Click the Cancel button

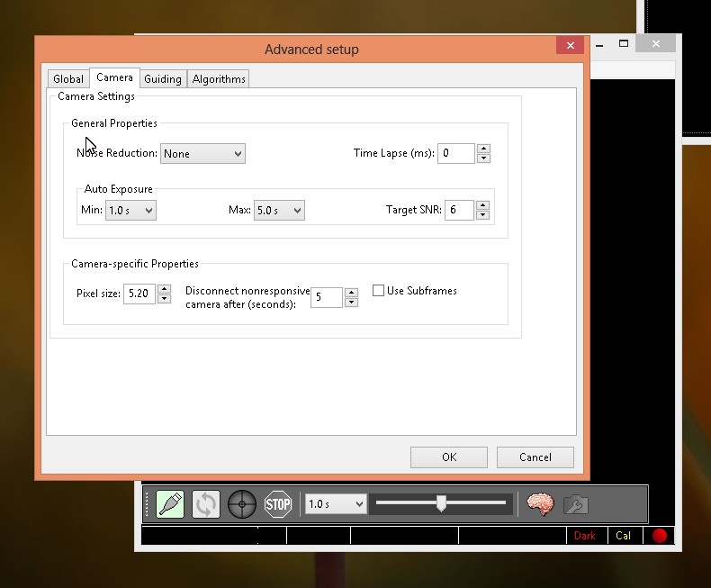(x=535, y=457)
